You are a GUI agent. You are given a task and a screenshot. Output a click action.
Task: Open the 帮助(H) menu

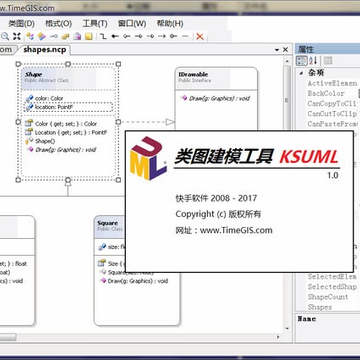pos(170,24)
